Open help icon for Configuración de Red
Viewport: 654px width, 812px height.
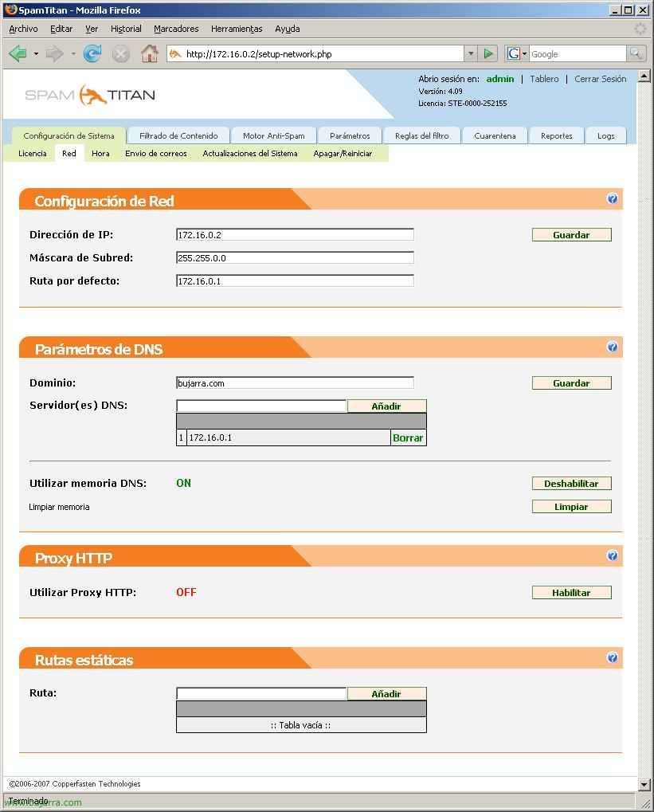(612, 198)
